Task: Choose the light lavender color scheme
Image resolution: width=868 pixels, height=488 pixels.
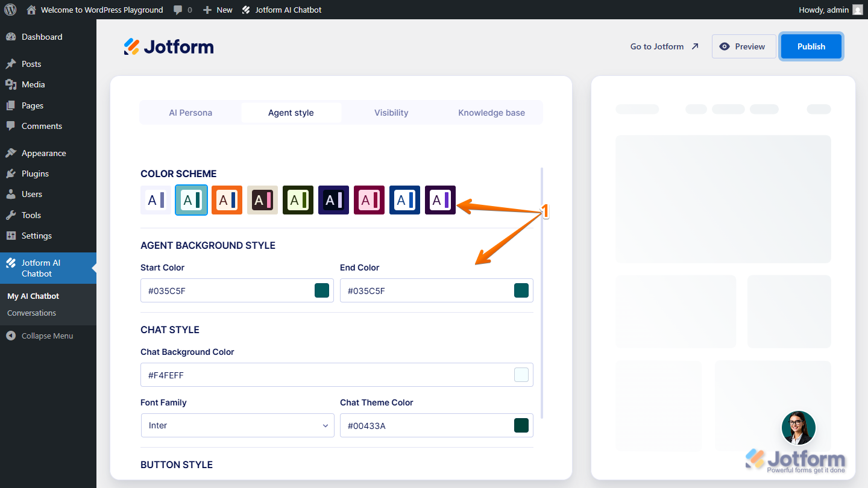Action: click(x=156, y=200)
